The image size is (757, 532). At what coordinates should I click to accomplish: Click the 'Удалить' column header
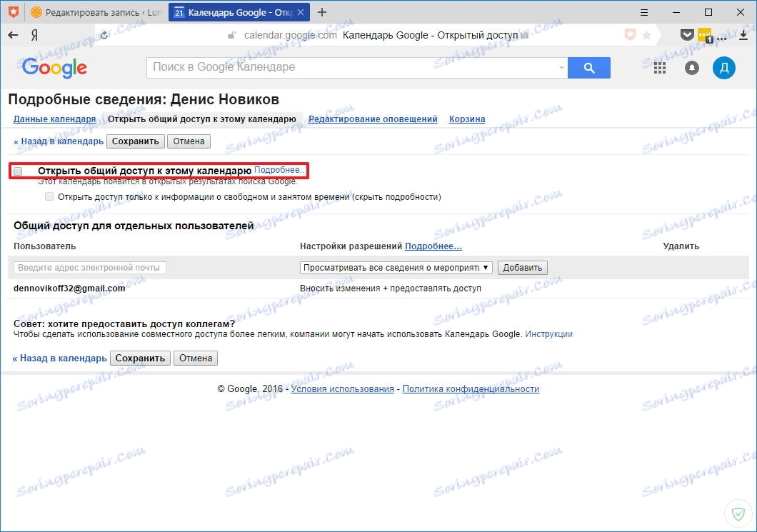[681, 246]
